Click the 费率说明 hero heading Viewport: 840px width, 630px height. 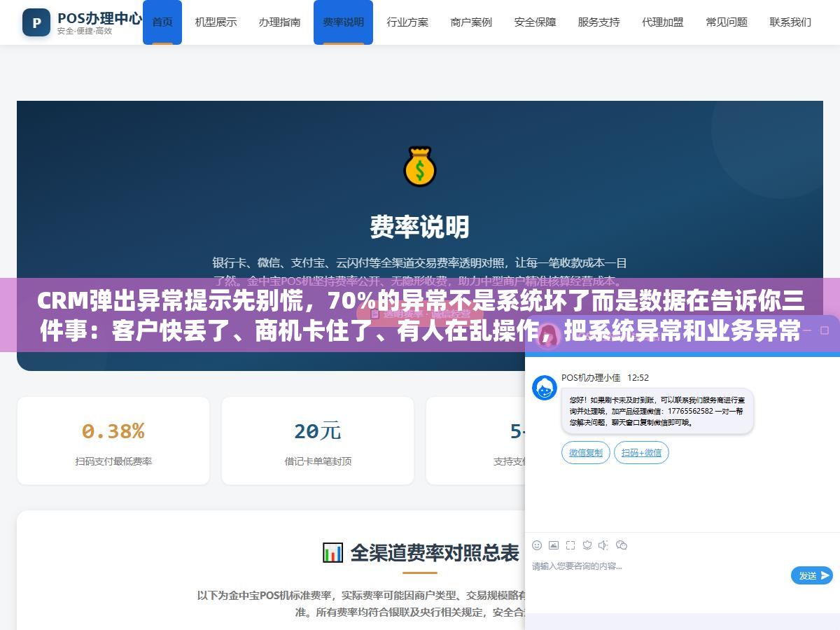(x=420, y=227)
